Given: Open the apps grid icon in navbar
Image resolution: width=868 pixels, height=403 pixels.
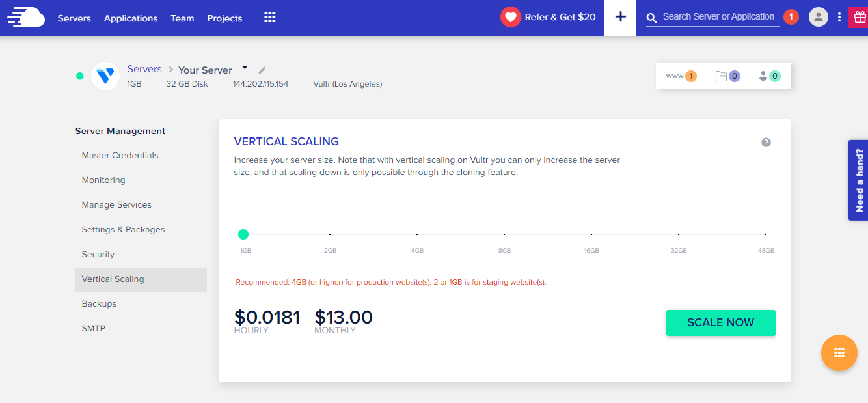Looking at the screenshot, I should click(x=270, y=18).
